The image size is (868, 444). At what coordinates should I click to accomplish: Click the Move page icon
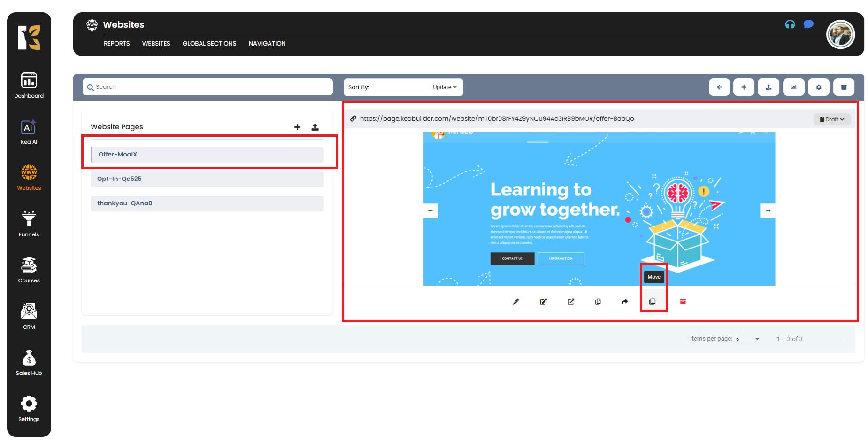(x=652, y=302)
